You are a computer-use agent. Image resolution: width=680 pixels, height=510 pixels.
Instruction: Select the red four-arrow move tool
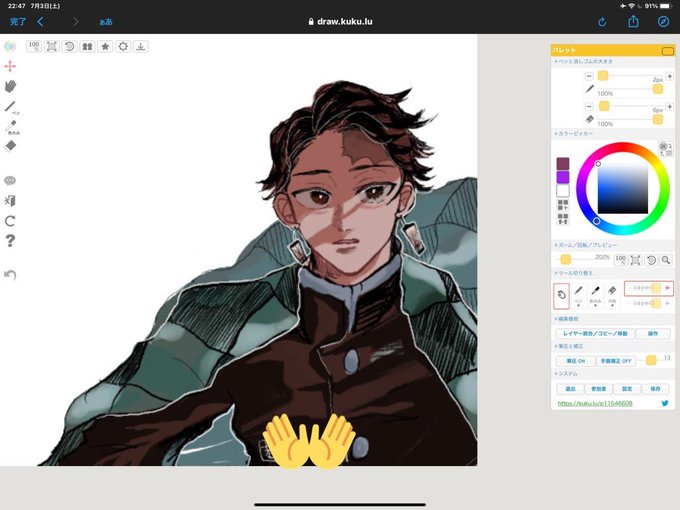tap(10, 66)
